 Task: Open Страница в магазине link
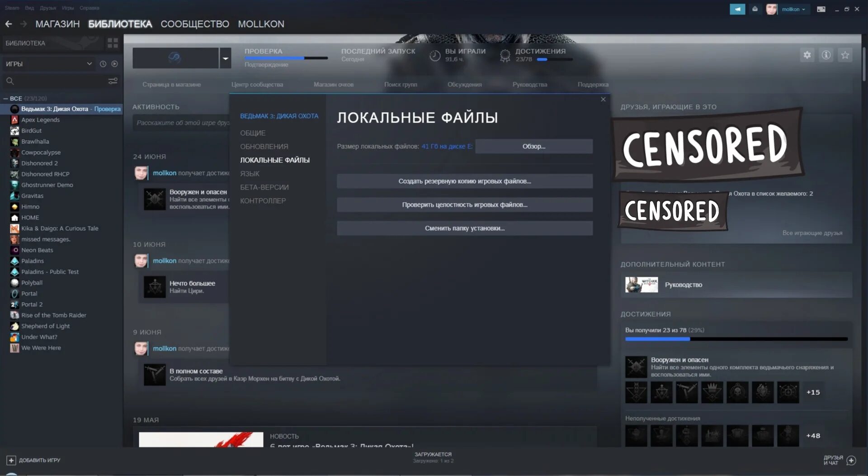click(x=171, y=85)
